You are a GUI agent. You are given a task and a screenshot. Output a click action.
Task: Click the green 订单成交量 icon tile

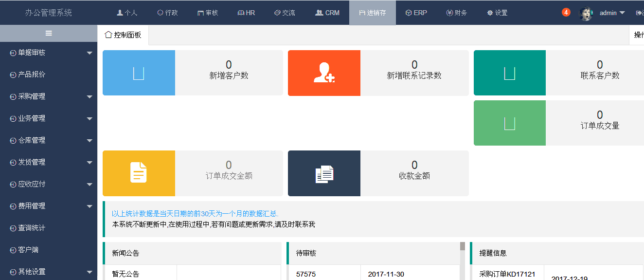click(x=509, y=123)
